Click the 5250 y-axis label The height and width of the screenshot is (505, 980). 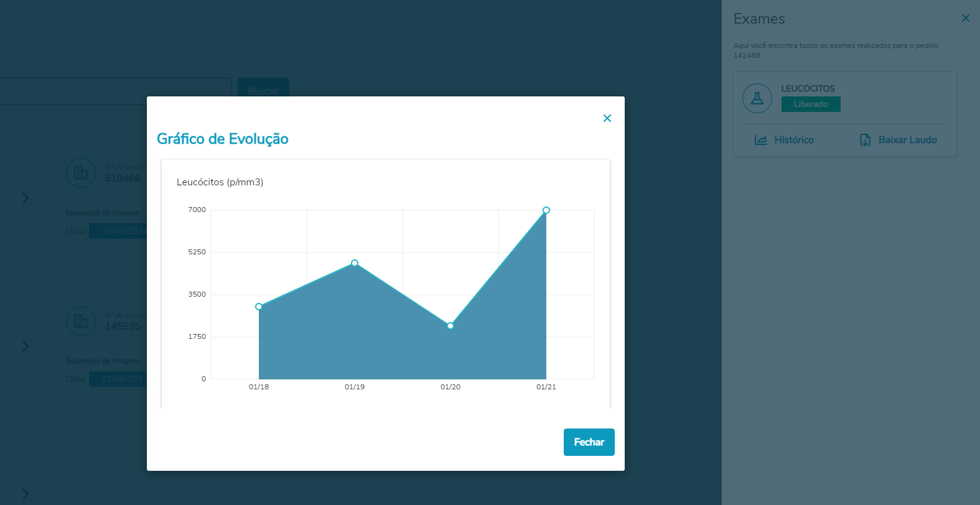tap(197, 252)
